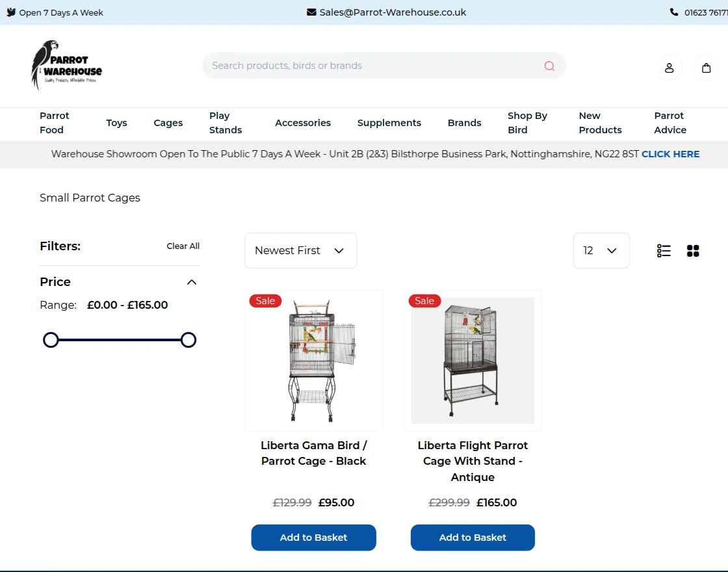Click the Sale badge on Liberta Gama cage
The height and width of the screenshot is (572, 728).
pos(265,301)
